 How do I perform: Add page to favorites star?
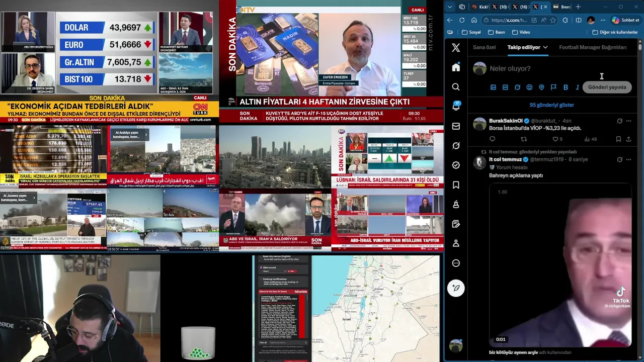[x=553, y=20]
